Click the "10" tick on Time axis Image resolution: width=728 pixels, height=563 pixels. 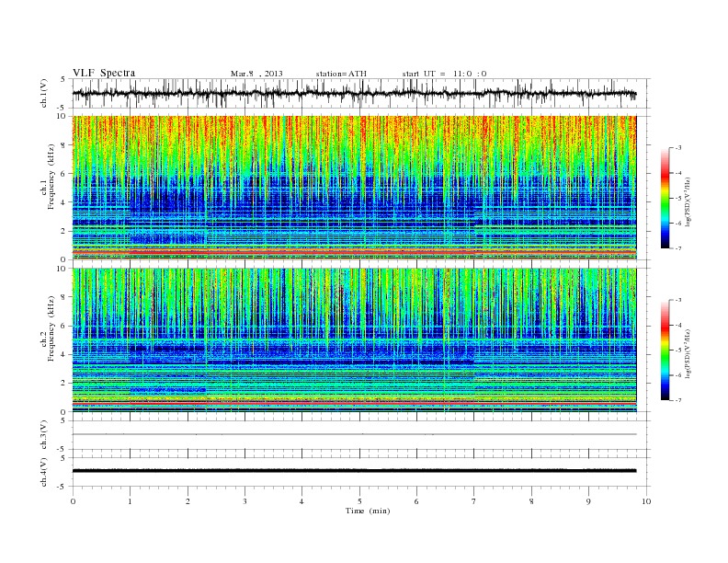tap(646, 501)
